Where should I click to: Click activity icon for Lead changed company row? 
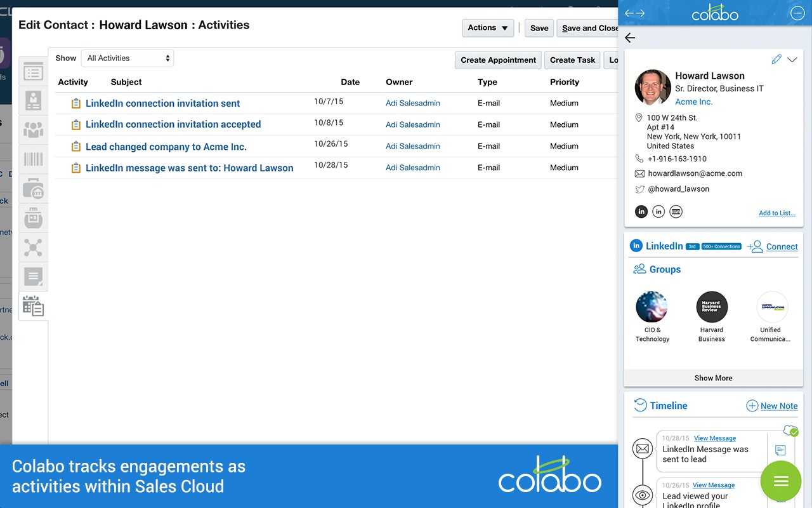[x=76, y=147]
